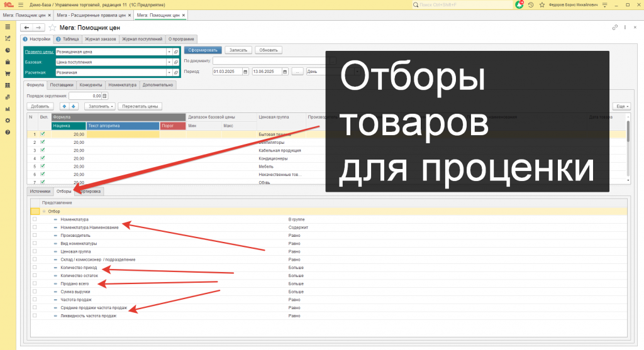Image resolution: width=644 pixels, height=350 pixels.
Task: Open the Правило цены link label
Action: (40, 52)
